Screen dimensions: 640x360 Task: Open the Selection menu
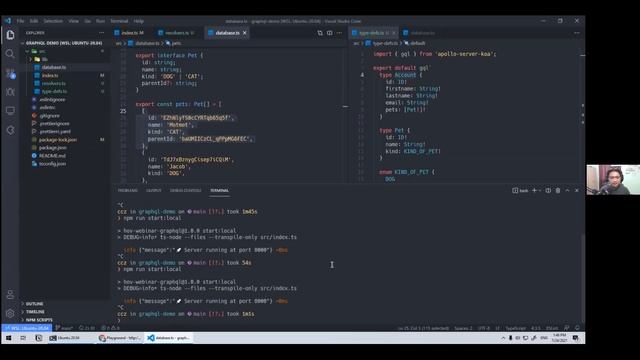53,21
